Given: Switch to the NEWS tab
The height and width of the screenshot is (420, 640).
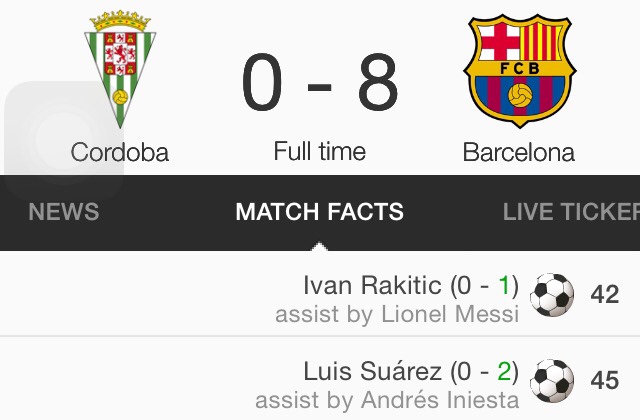Looking at the screenshot, I should 64,212.
